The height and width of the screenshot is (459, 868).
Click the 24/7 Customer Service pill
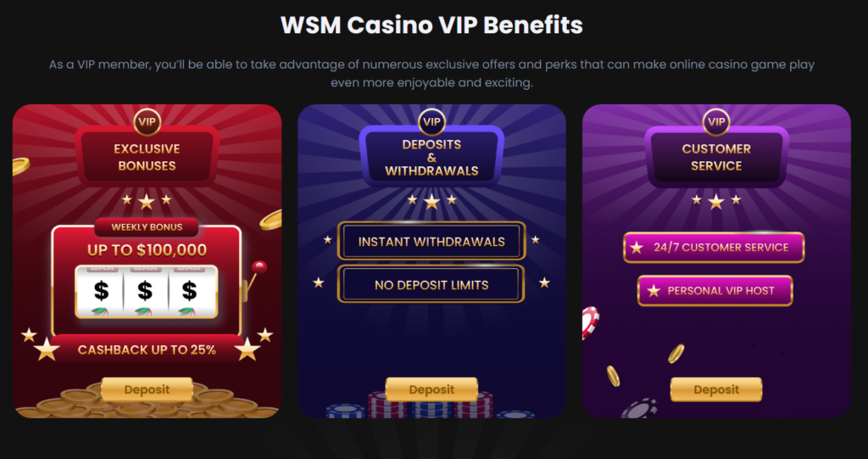(714, 247)
